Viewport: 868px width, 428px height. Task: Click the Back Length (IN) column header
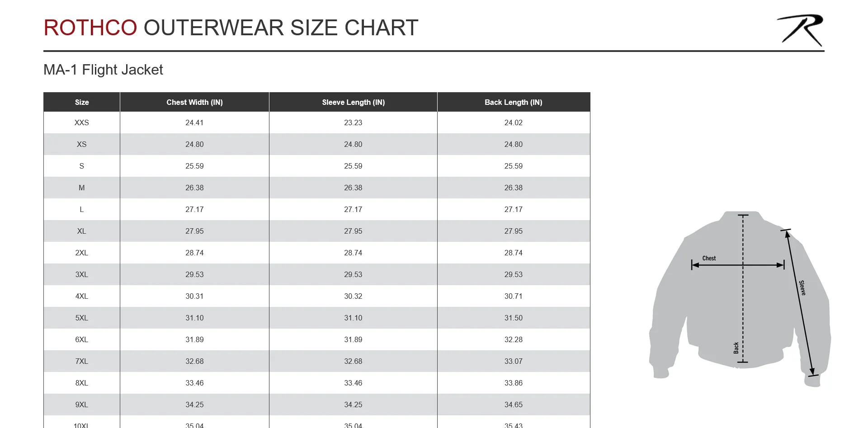514,102
